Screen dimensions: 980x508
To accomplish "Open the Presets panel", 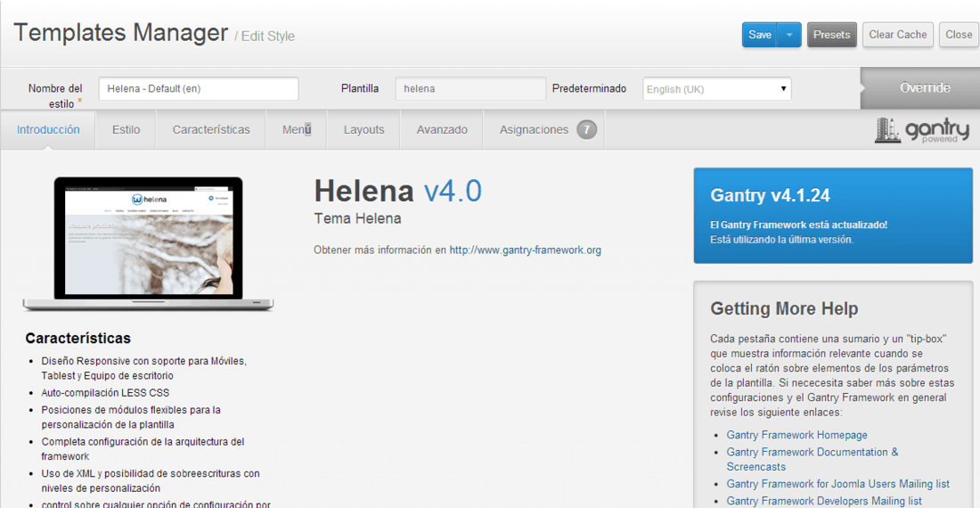I will [x=831, y=35].
